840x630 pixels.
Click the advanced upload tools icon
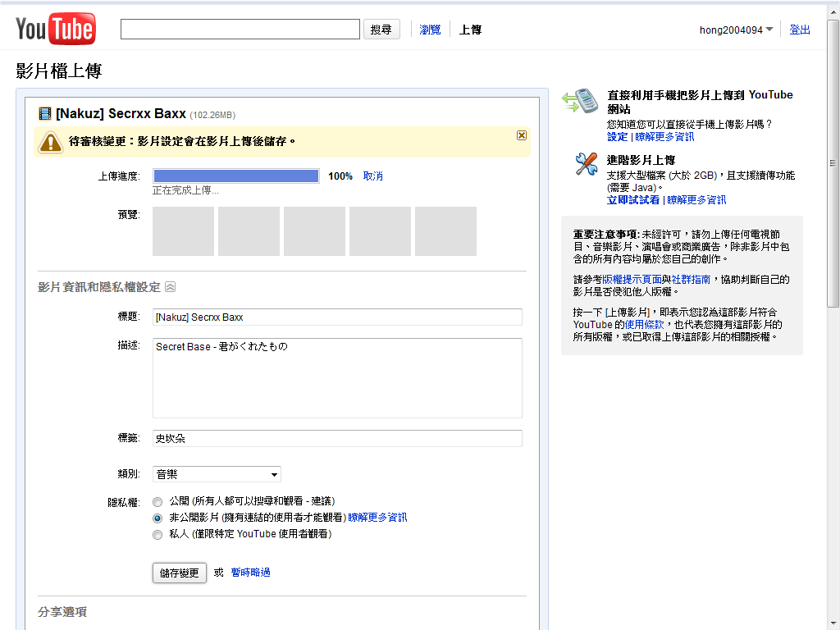[x=586, y=164]
